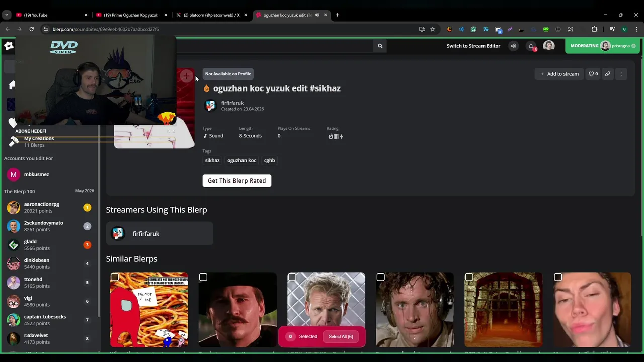
Task: Click Get This Blerp Rated button
Action: coord(237,180)
